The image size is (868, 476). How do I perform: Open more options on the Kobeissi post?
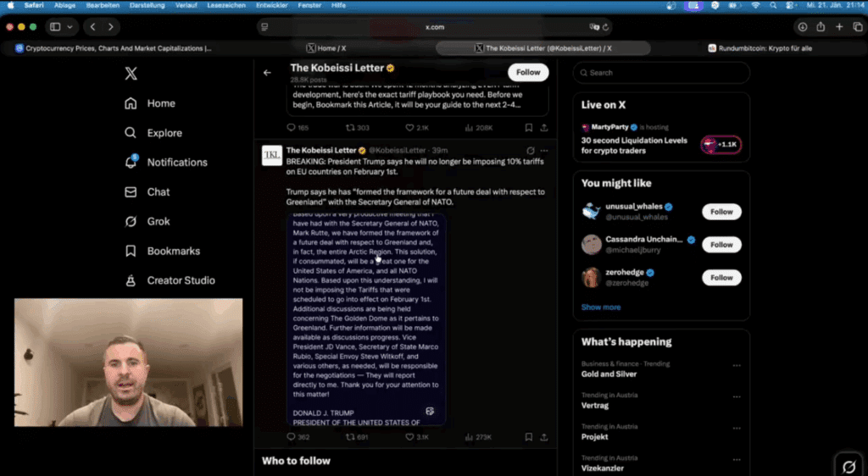click(544, 151)
